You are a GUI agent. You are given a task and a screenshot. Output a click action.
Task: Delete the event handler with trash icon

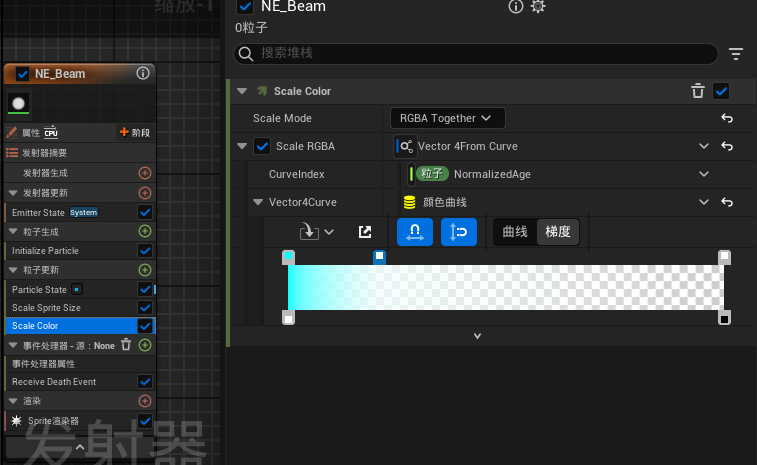126,345
